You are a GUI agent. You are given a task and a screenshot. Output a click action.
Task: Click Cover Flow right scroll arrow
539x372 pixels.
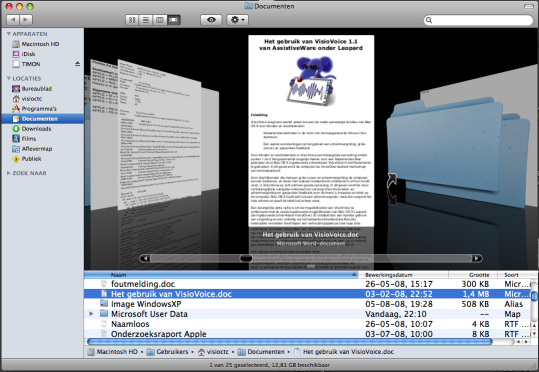(477, 258)
